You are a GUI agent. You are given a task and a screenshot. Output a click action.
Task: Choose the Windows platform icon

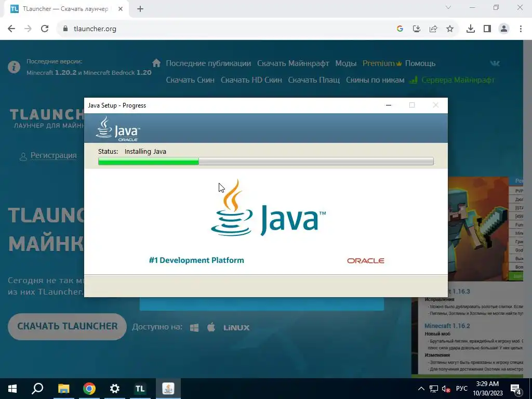pos(194,328)
